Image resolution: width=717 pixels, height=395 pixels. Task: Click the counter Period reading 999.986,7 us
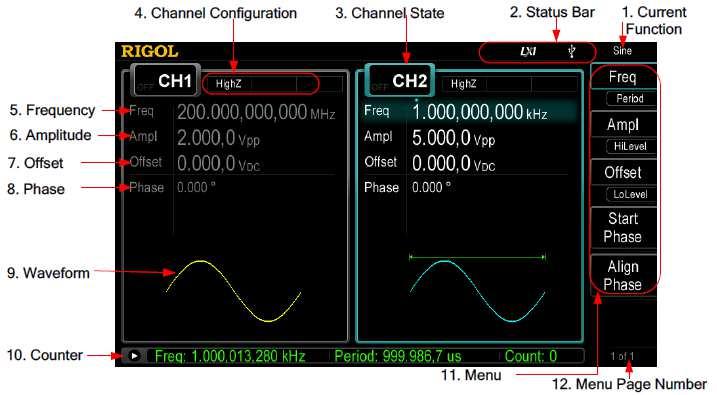398,356
